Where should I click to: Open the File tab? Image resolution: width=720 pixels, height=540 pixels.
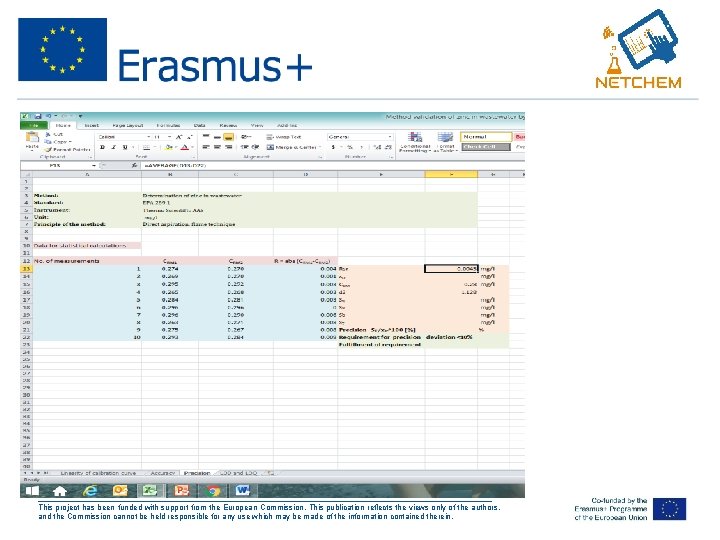34,125
